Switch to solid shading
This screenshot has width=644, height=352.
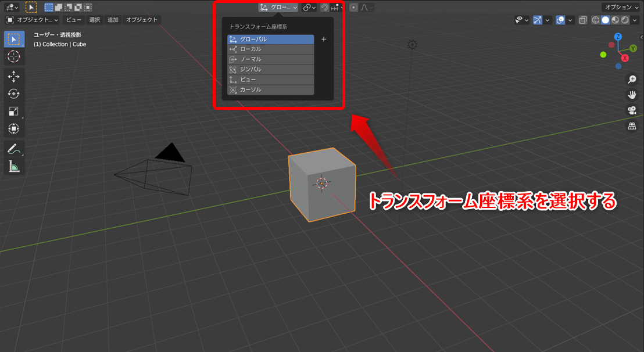coord(606,20)
